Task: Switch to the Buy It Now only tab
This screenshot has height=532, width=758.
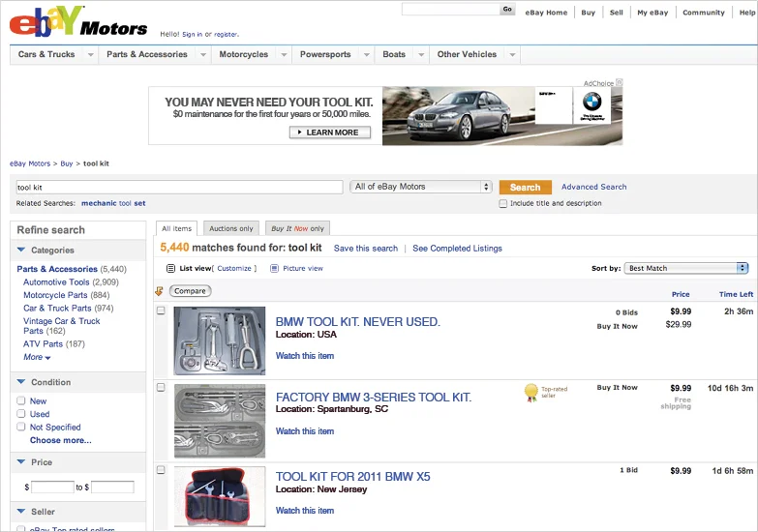Action: [298, 228]
